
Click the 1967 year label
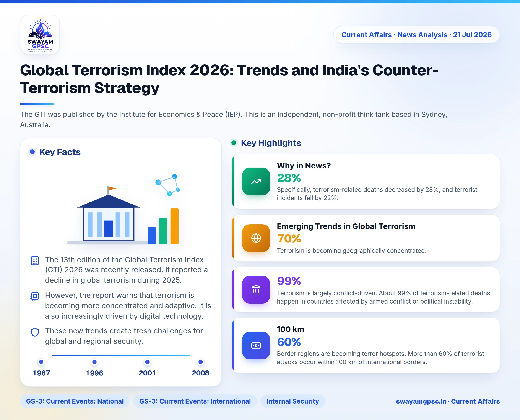tap(41, 373)
